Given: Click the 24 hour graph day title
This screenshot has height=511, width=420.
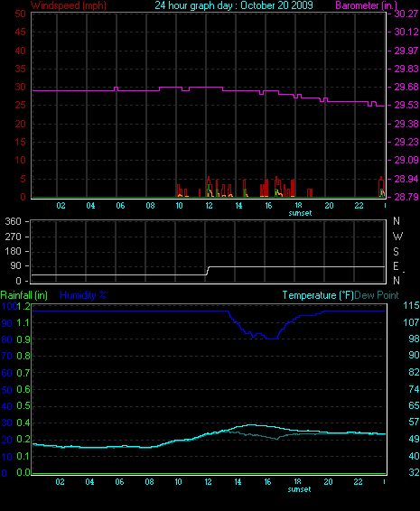Looking at the screenshot, I should pyautogui.click(x=234, y=5).
